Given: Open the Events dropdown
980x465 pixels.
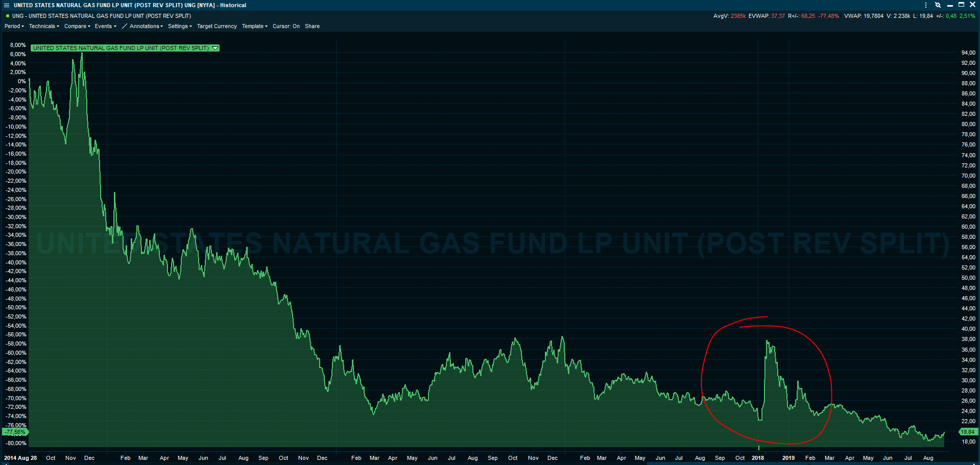Looking at the screenshot, I should coord(106,26).
